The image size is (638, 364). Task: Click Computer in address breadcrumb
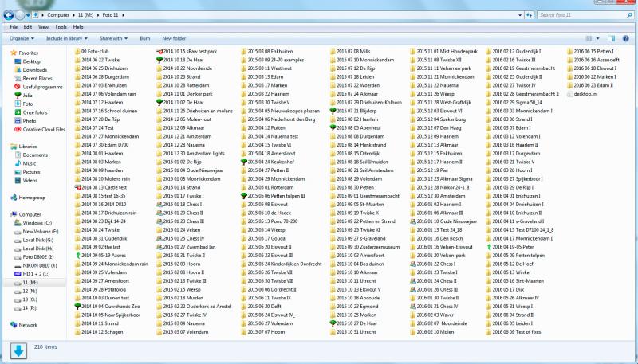click(58, 15)
